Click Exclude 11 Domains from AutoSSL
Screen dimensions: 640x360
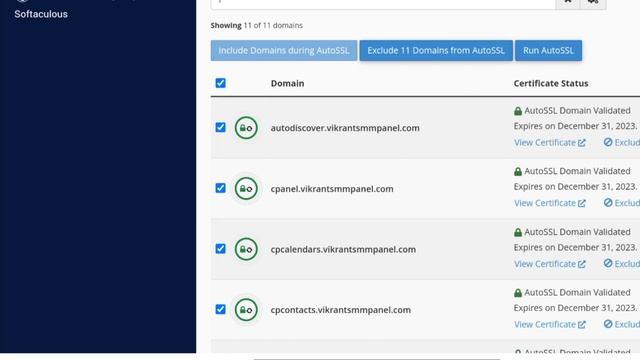[436, 51]
